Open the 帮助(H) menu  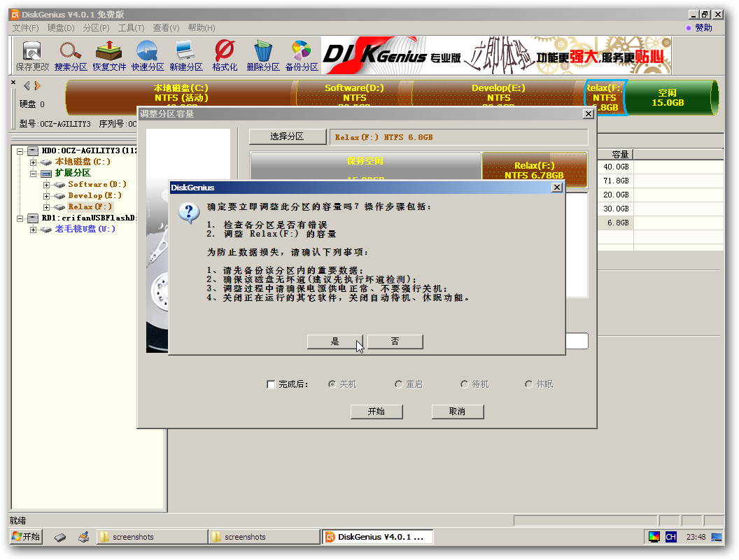point(202,28)
